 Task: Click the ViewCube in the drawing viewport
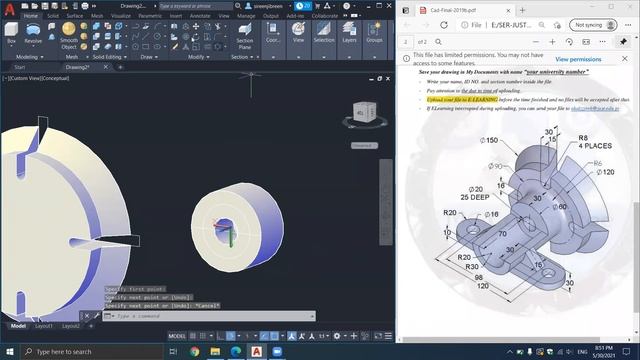click(x=364, y=112)
